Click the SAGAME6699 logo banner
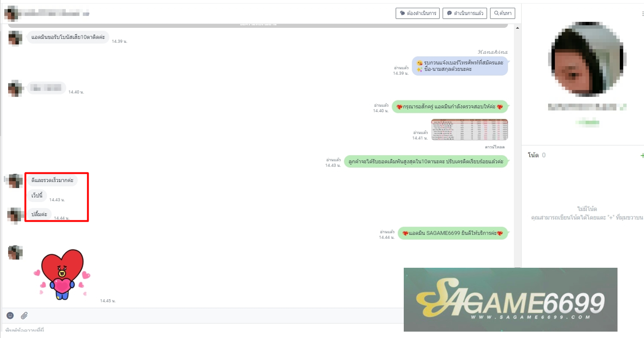The height and width of the screenshot is (338, 644). click(x=510, y=300)
